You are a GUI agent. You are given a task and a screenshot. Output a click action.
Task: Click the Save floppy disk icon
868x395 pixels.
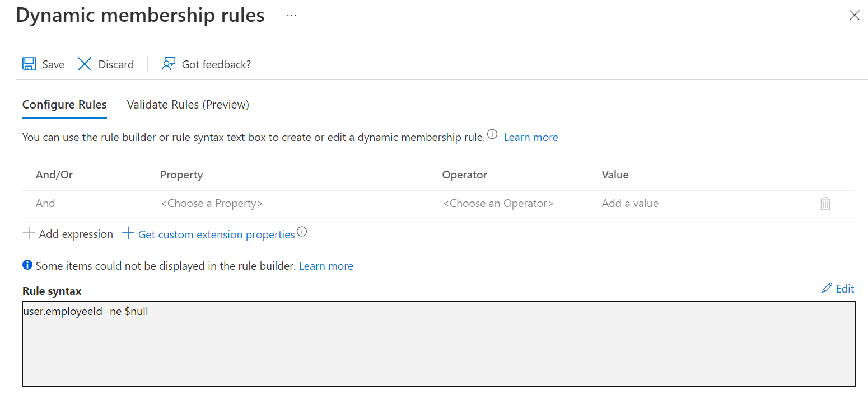coord(29,64)
